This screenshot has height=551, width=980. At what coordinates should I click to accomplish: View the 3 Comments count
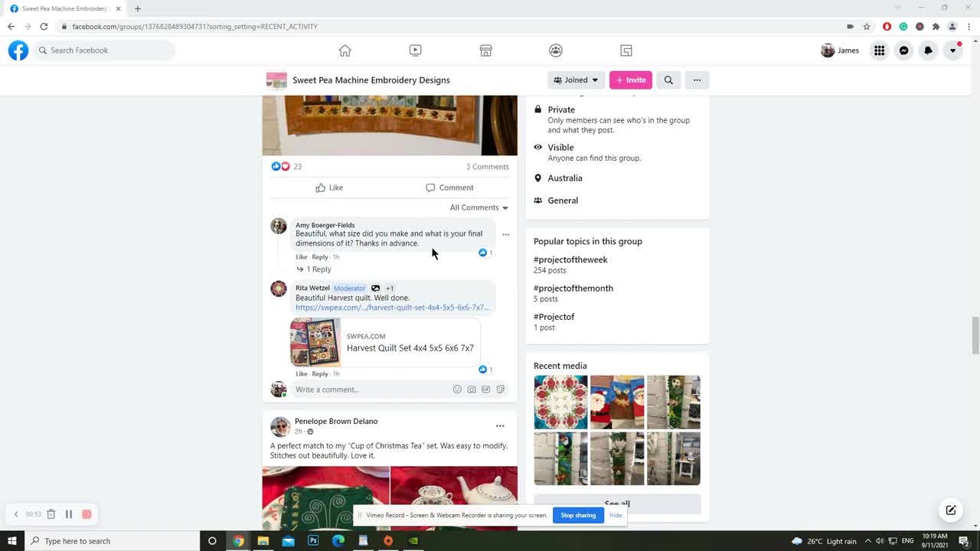(x=487, y=167)
